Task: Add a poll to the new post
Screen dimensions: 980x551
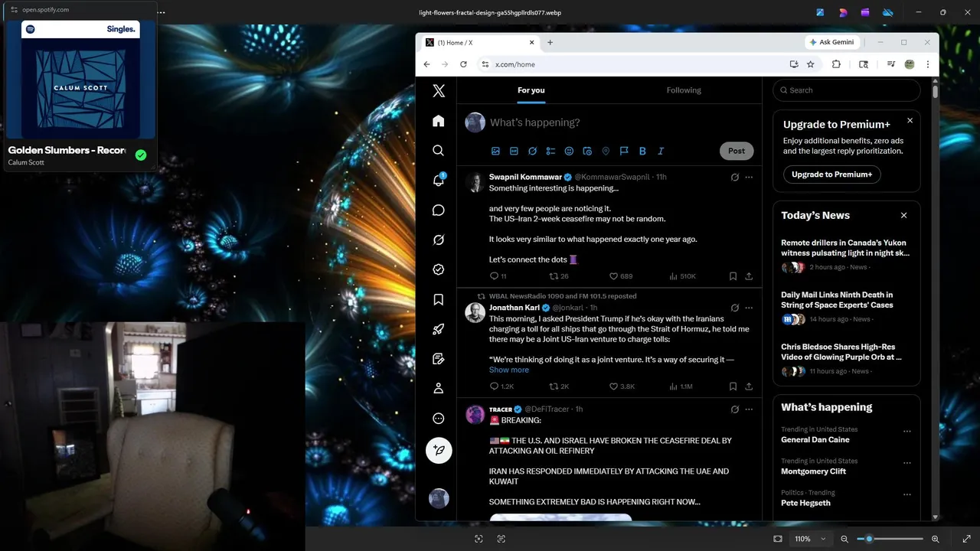Action: click(550, 152)
